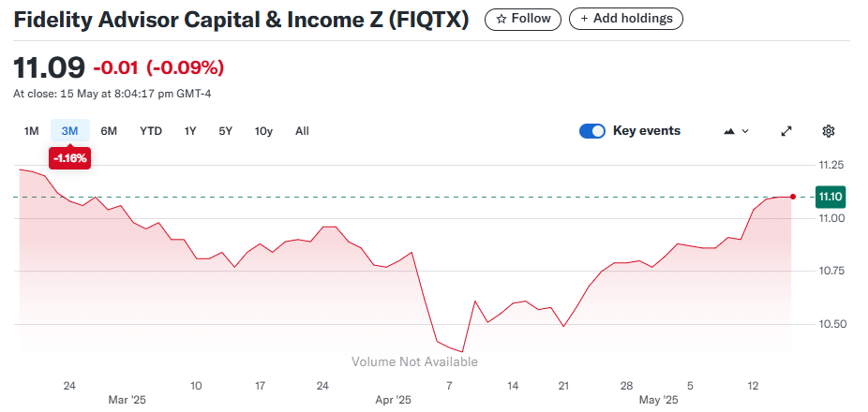Expand chart to full screen

point(786,131)
